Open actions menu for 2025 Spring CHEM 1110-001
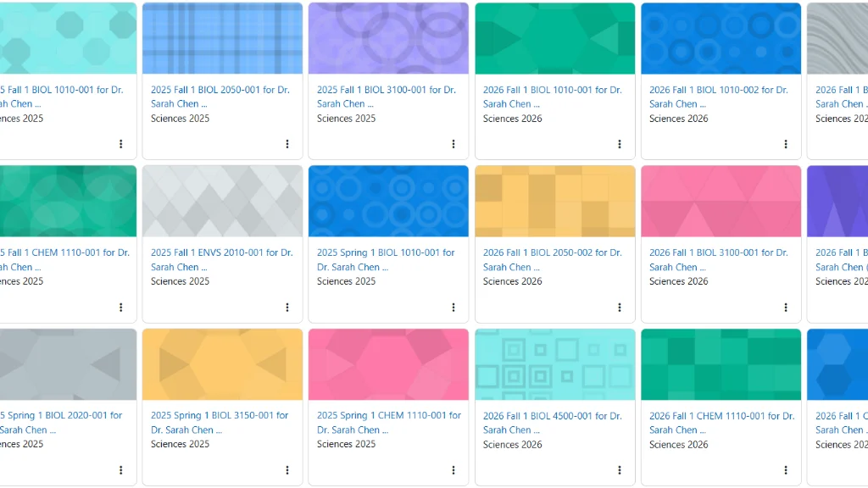The height and width of the screenshot is (488, 868). pyautogui.click(x=453, y=469)
